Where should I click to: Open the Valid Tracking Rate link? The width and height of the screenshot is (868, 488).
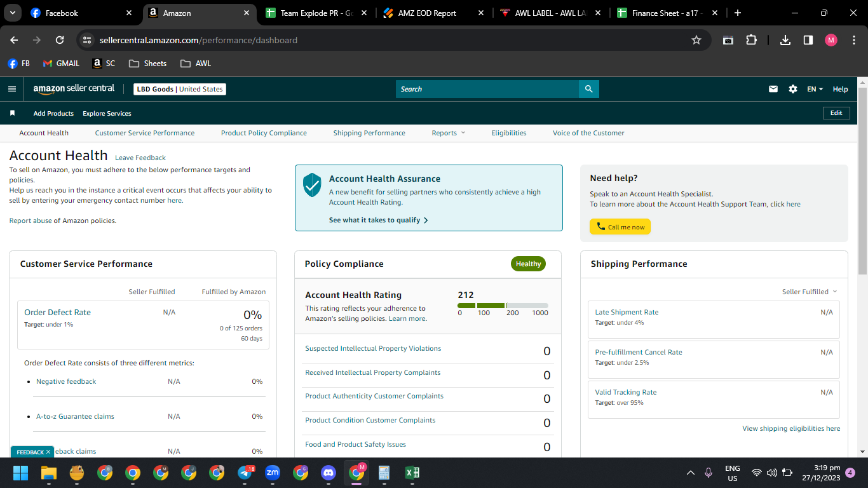click(626, 392)
